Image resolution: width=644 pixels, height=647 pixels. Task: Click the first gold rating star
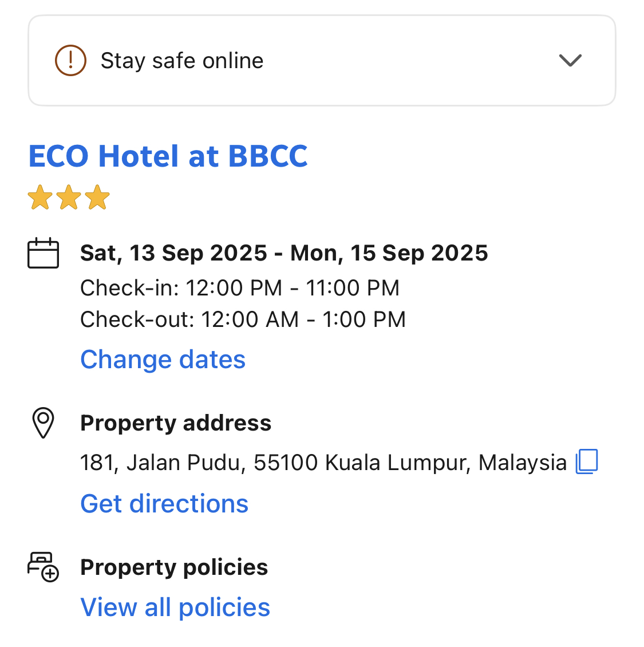click(40, 198)
